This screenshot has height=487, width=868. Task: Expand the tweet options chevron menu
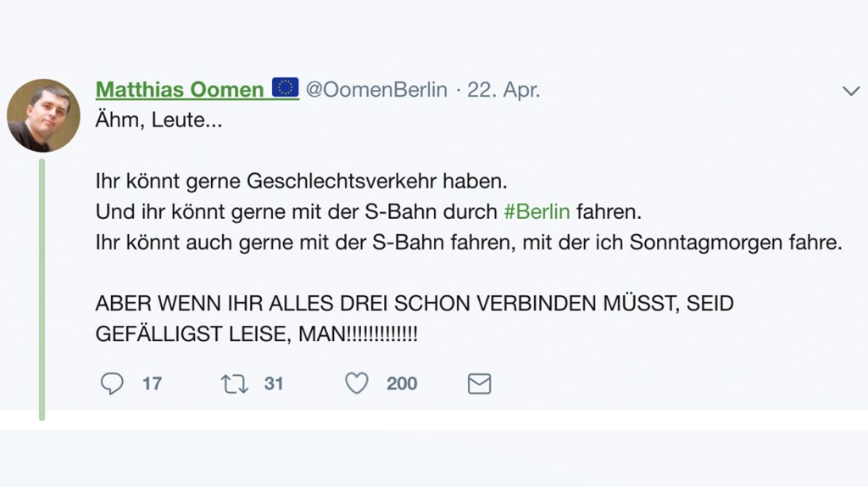(850, 91)
